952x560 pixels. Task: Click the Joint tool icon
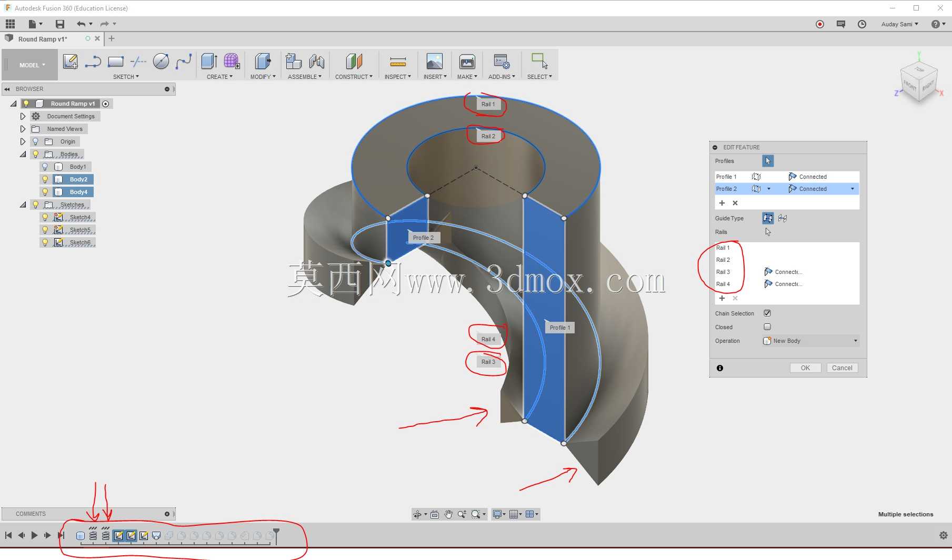point(316,62)
